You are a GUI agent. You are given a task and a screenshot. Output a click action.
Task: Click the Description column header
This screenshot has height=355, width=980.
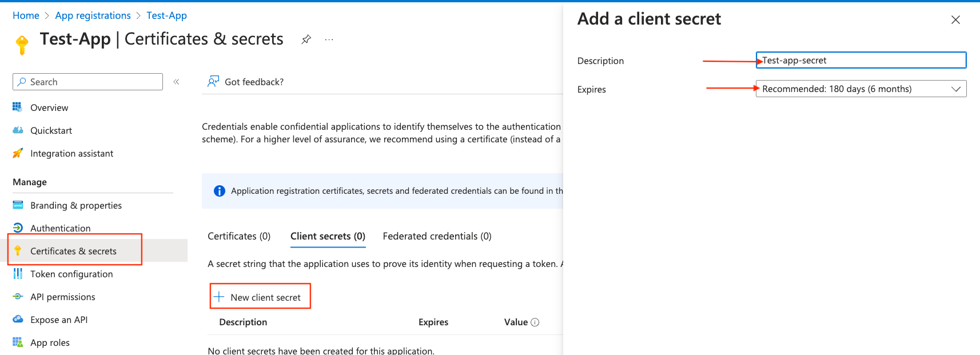coord(243,322)
